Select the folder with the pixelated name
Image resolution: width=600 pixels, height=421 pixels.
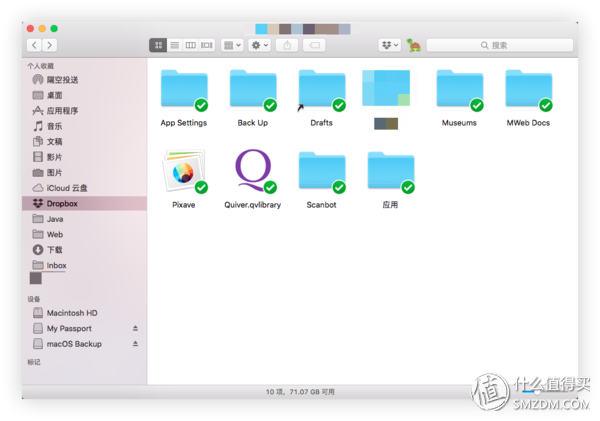tap(386, 88)
